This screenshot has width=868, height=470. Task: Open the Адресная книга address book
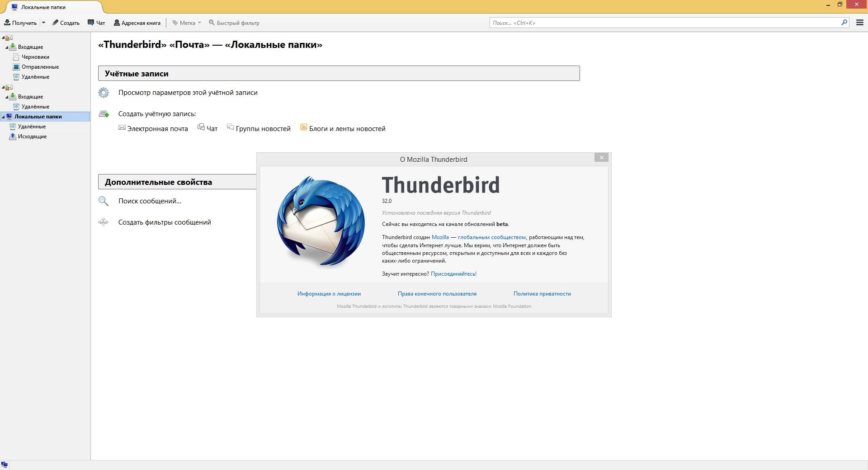pyautogui.click(x=137, y=23)
